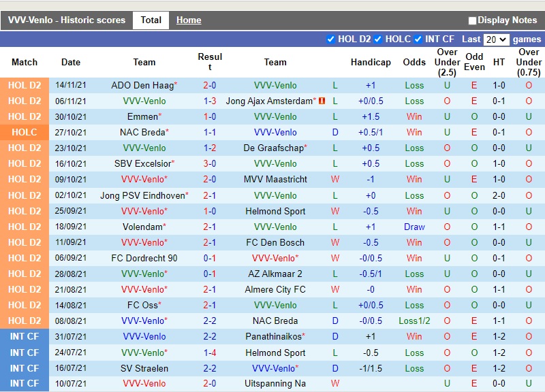Click the orange HOLC league cell for 27/10/21
This screenshot has height=392, width=545.
pos(25,132)
